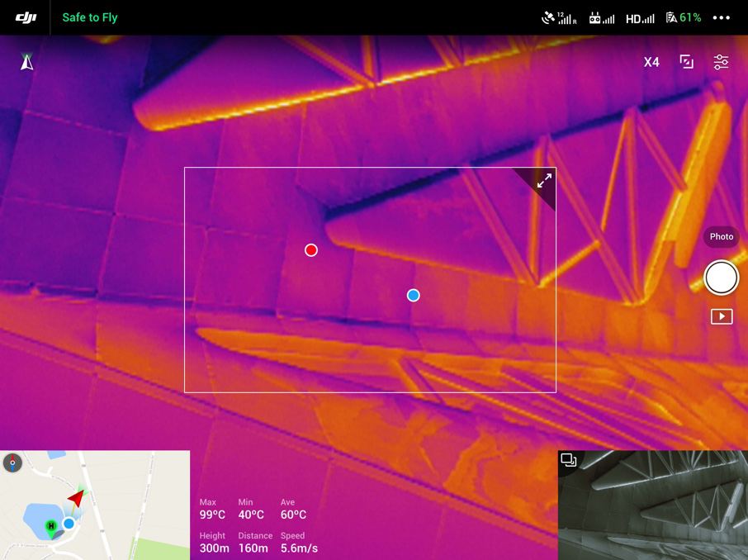Select the blue min temperature point
The height and width of the screenshot is (560, 748).
pyautogui.click(x=414, y=296)
